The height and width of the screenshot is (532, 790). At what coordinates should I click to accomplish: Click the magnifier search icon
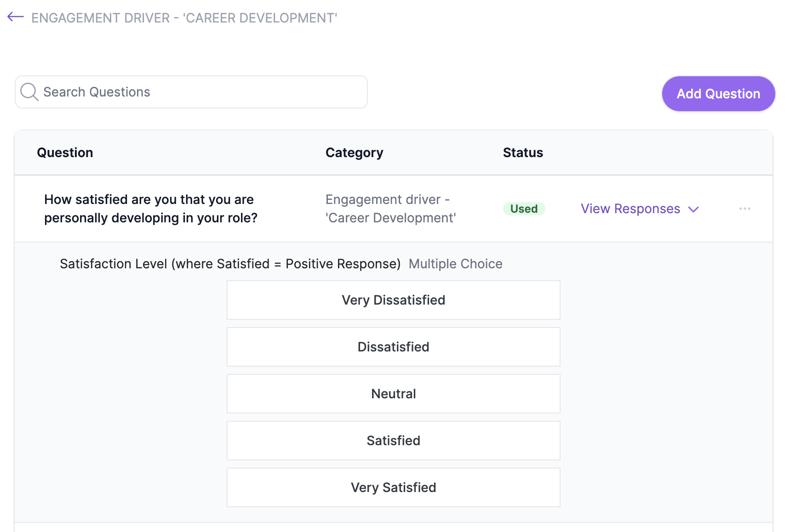pyautogui.click(x=29, y=92)
